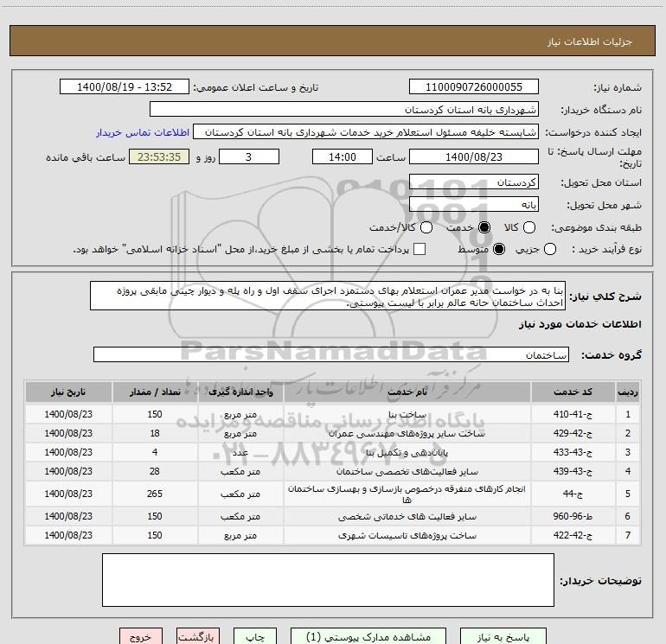
Task: Click the کد خدمت column header
Action: [x=573, y=392]
